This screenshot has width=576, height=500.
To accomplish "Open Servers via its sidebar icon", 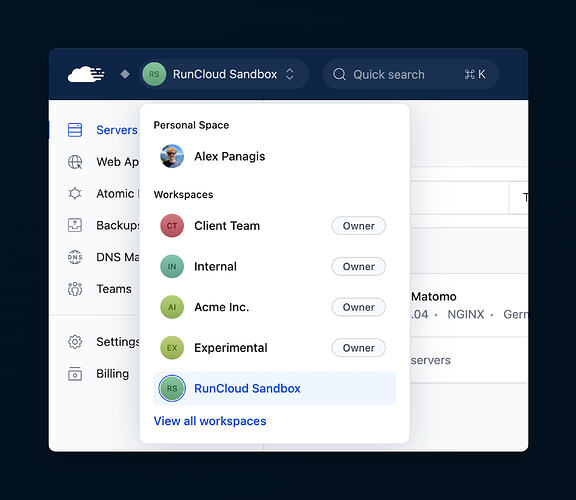I will [x=75, y=130].
